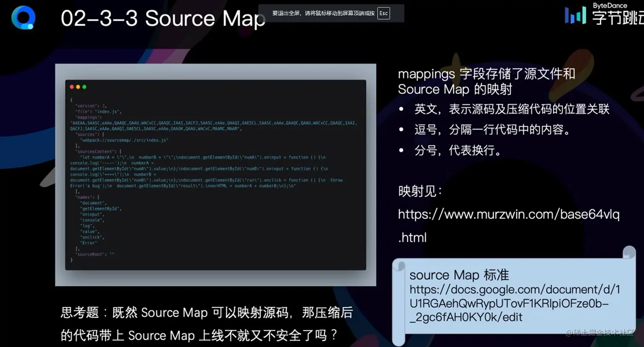This screenshot has width=644, height=347.
Task: Click "console" in the names array
Action: pos(92,220)
